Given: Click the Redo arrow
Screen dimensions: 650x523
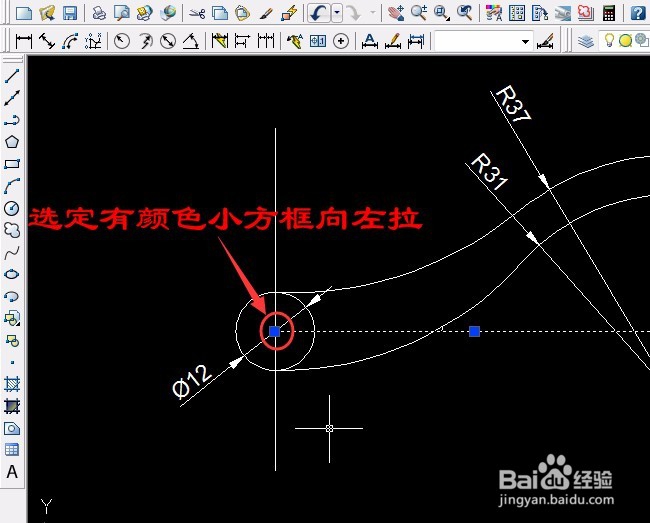Looking at the screenshot, I should pos(354,13).
